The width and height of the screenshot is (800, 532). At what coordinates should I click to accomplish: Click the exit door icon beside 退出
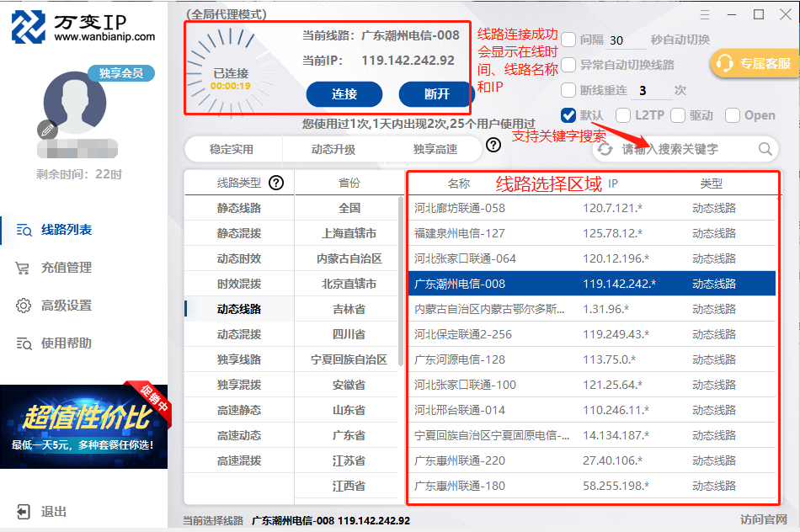pos(24,512)
